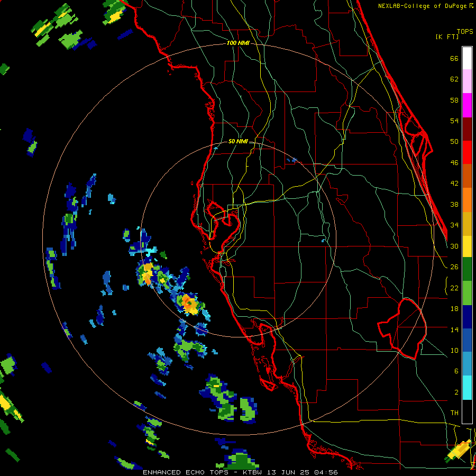Click the legend value "26"

point(454,267)
